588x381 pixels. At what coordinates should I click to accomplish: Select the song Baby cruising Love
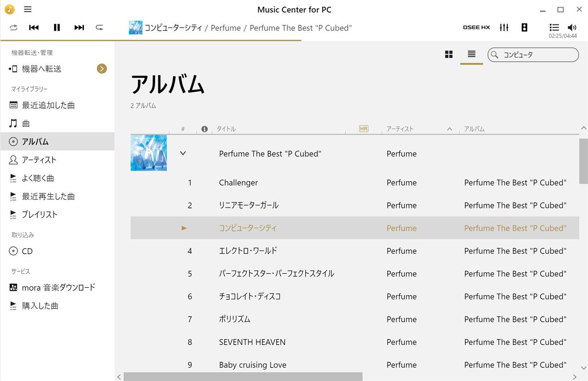pyautogui.click(x=253, y=365)
